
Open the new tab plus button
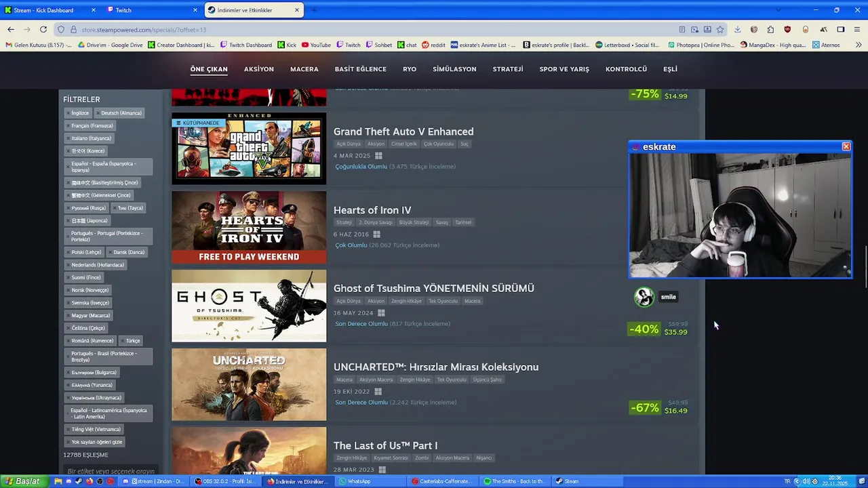(x=313, y=10)
